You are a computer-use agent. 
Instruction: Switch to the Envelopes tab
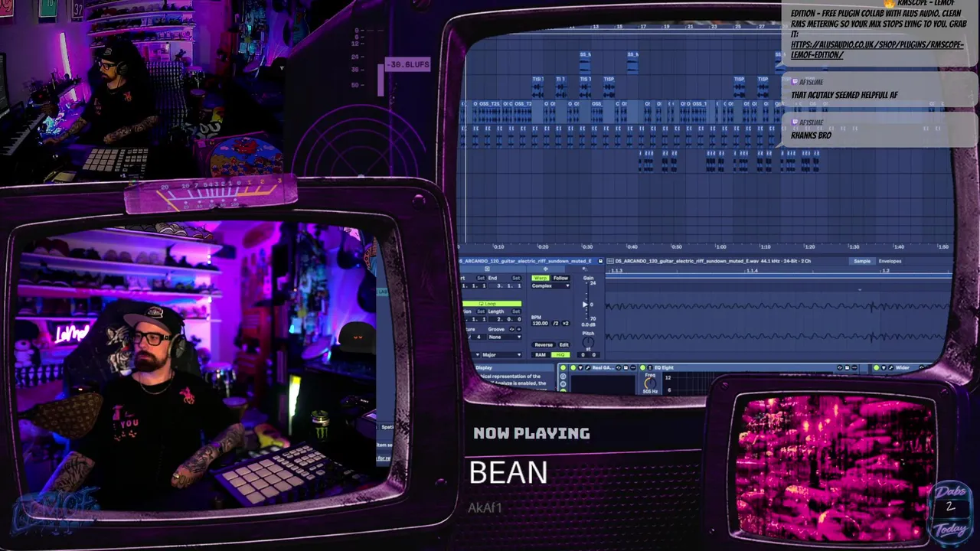point(890,261)
